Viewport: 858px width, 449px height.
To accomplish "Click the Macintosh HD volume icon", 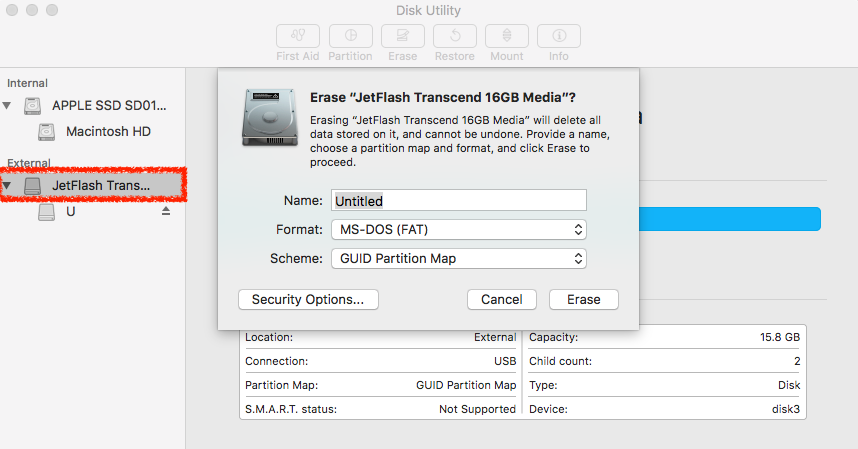I will (47, 132).
